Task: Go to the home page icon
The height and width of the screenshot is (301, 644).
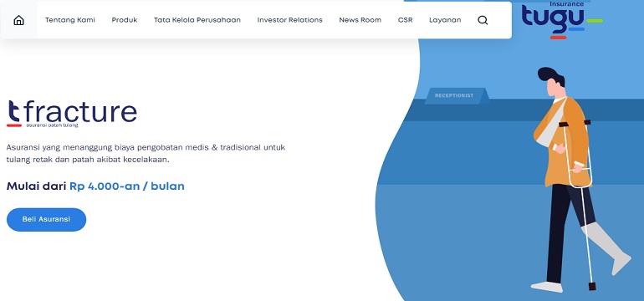Action: tap(19, 20)
